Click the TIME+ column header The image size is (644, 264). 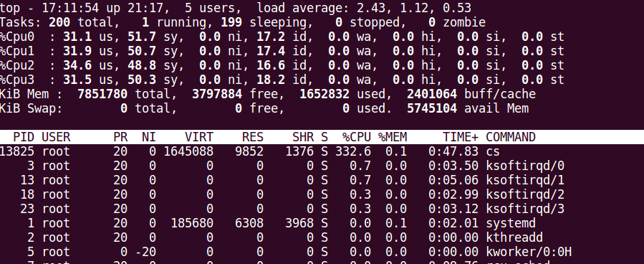pyautogui.click(x=461, y=137)
